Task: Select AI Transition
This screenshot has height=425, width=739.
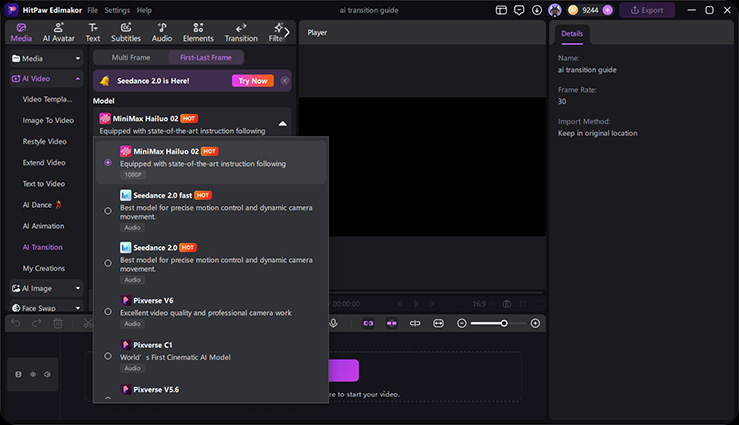Action: 42,247
